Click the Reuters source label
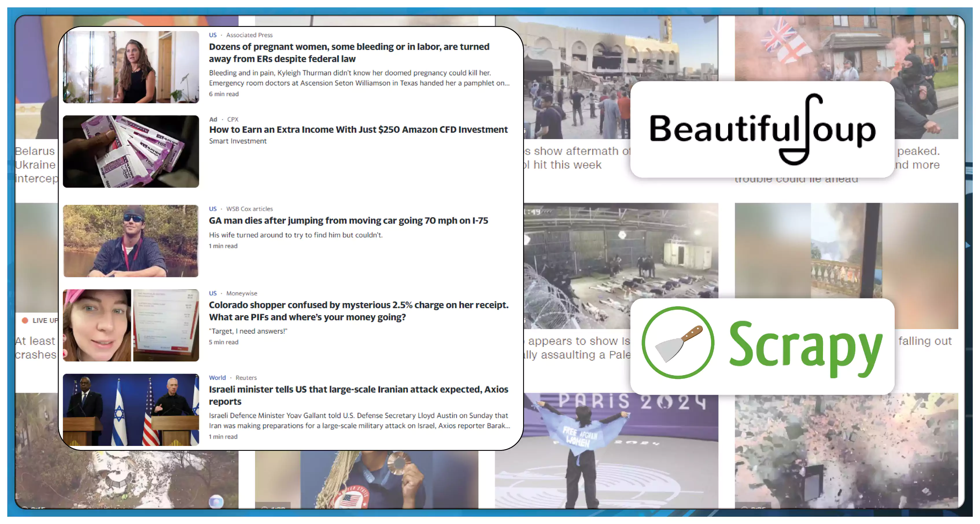980x524 pixels. pyautogui.click(x=246, y=378)
